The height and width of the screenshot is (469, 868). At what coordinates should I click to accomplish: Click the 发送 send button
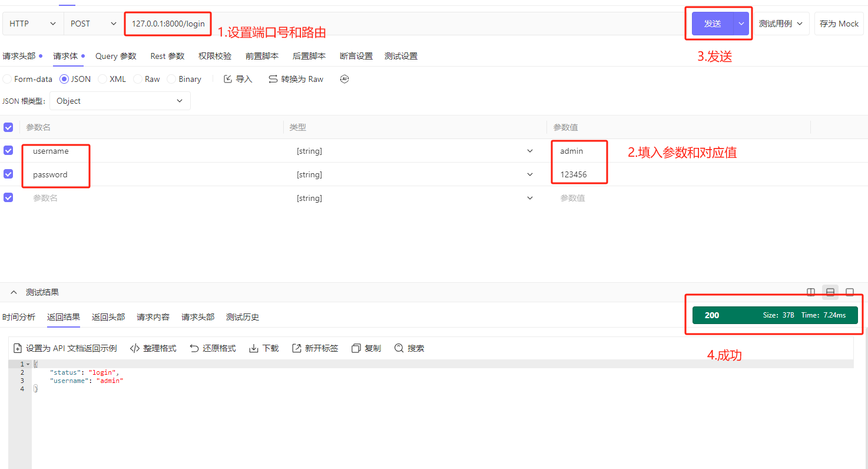pyautogui.click(x=712, y=24)
